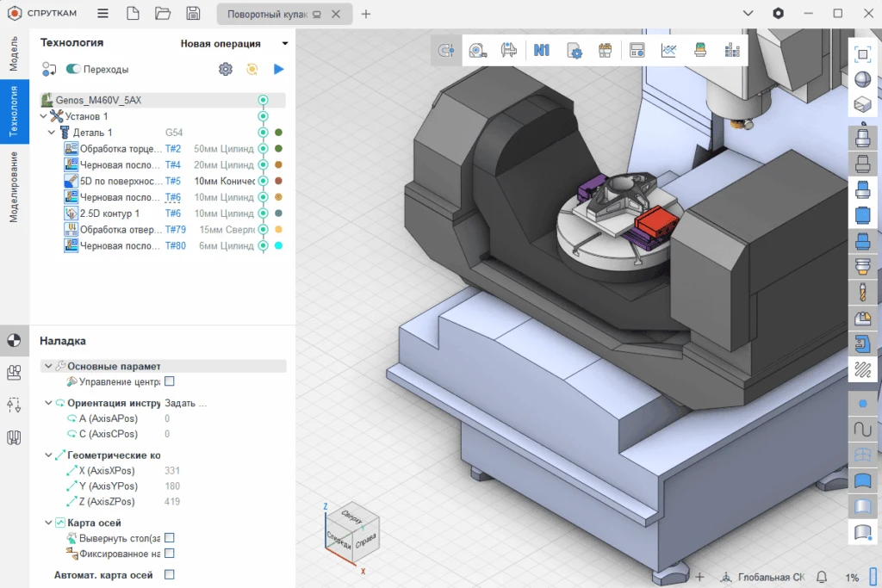The image size is (882, 588).
Task: Click the red color dot for 5D operation
Action: [278, 181]
